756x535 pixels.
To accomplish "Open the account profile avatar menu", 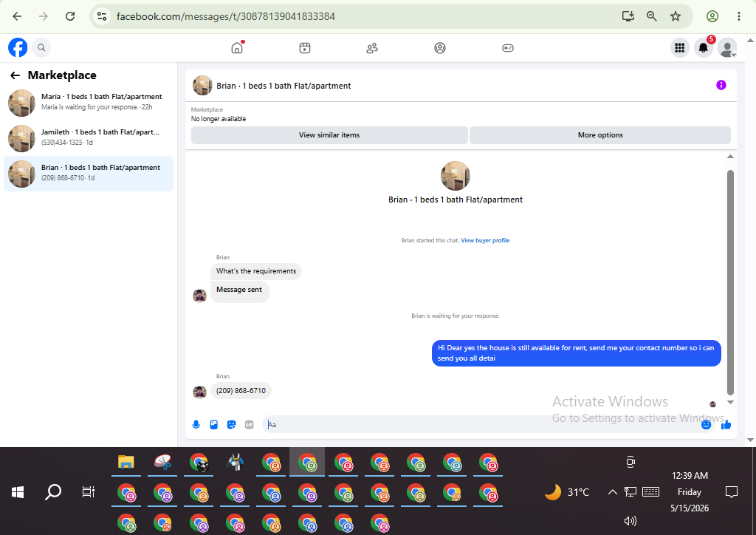I will 727,48.
